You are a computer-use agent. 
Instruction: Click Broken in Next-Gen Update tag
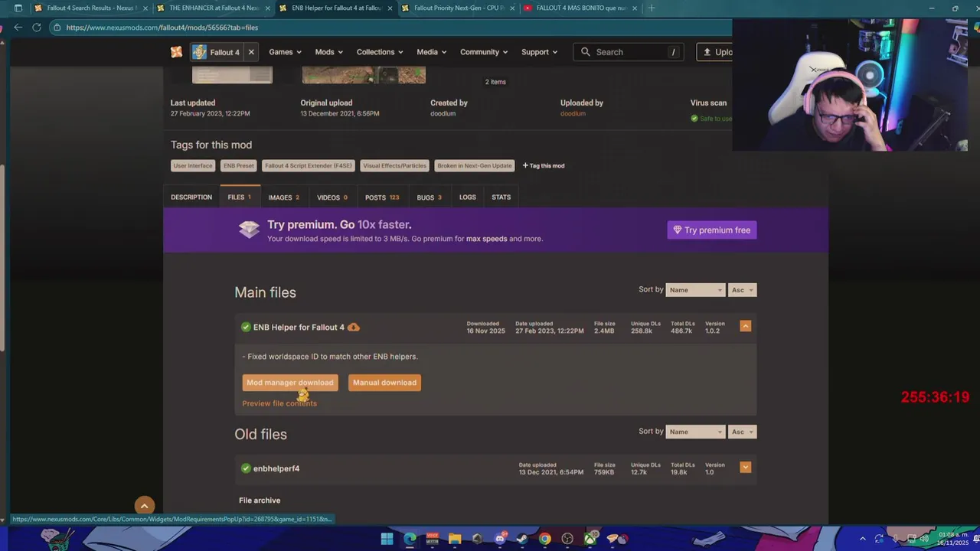475,166
